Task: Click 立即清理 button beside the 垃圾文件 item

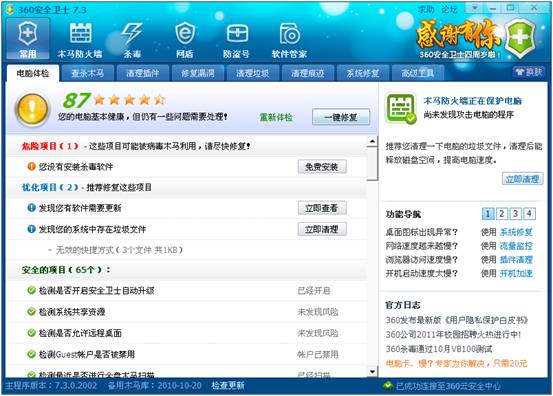Action: [x=322, y=230]
